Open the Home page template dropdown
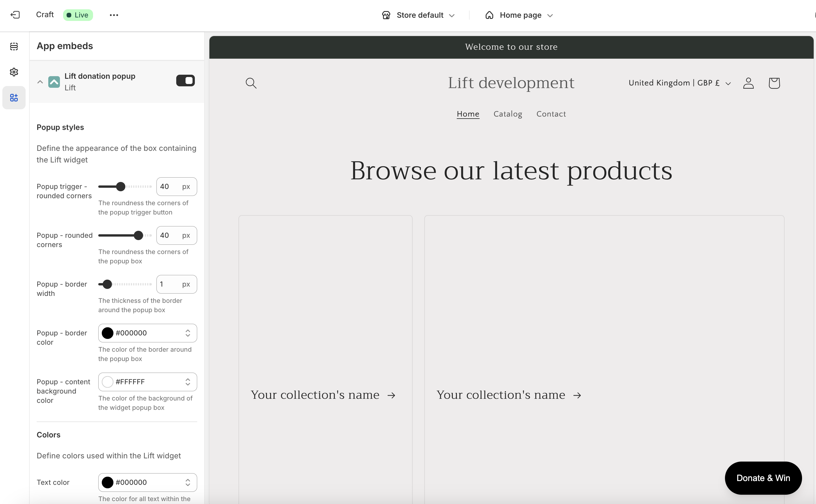 (519, 15)
